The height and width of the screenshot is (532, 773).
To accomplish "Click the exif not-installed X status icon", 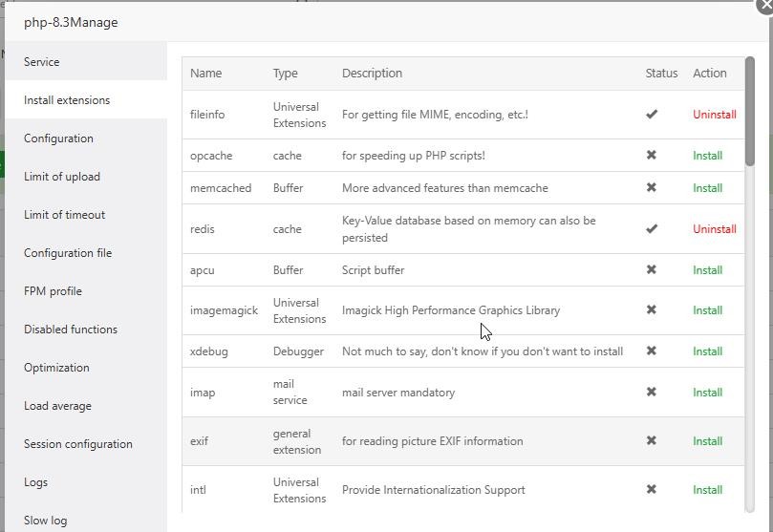I will (652, 441).
